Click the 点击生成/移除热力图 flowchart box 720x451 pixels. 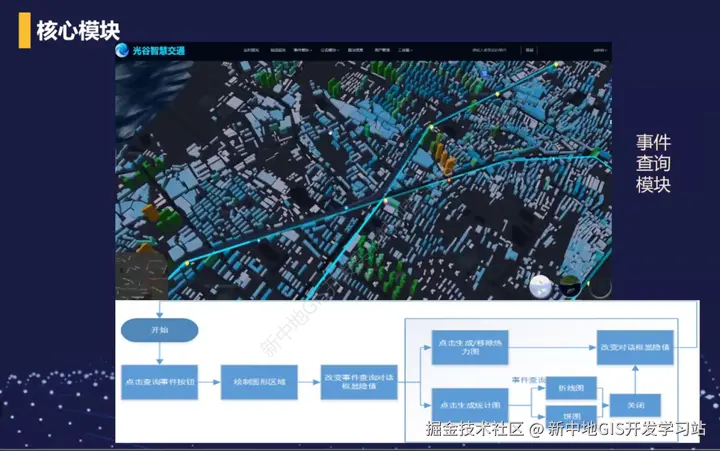[x=470, y=347]
